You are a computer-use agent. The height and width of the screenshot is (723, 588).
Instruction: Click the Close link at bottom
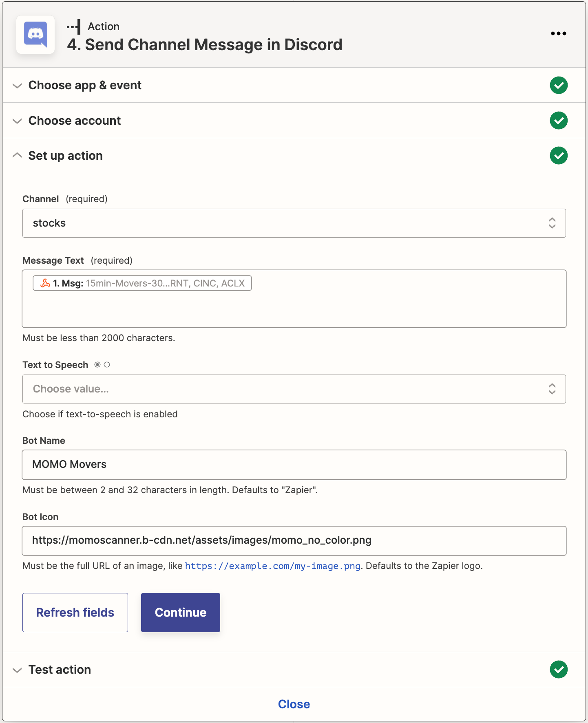click(x=294, y=704)
